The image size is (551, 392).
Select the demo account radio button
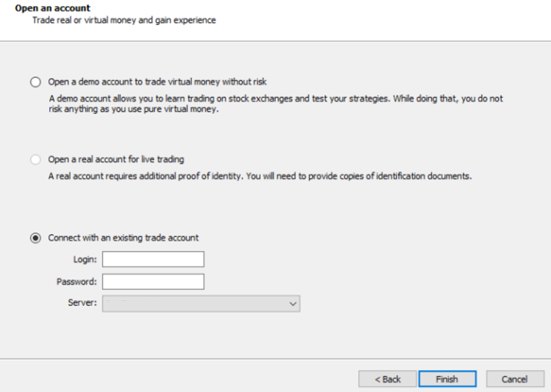tap(35, 82)
